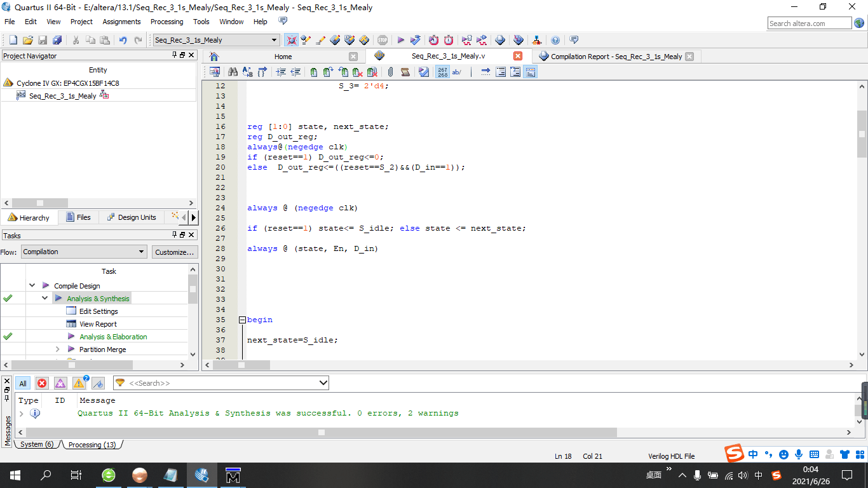Select the Edit Settings task
Viewport: 868px width, 488px height.
coord(98,311)
